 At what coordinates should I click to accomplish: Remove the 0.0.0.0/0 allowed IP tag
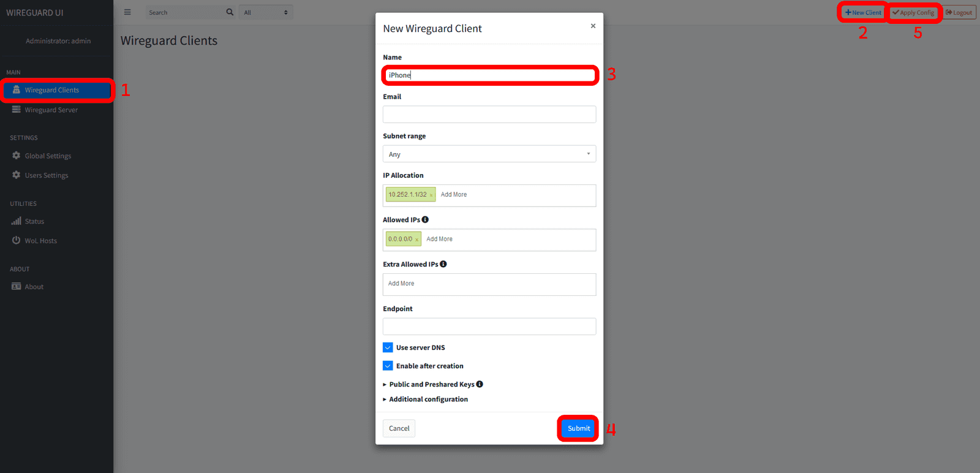[417, 240]
